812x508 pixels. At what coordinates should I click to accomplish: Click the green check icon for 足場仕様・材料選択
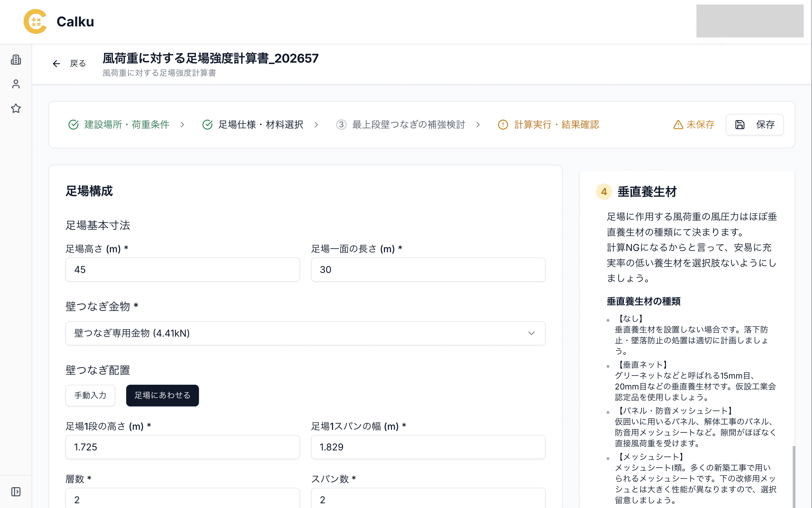(207, 125)
